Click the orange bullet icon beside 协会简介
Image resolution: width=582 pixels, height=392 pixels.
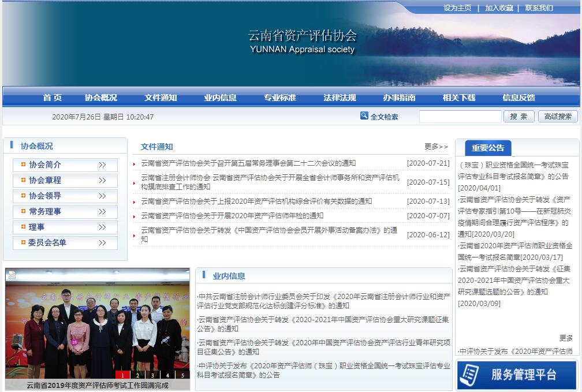[x=23, y=165]
